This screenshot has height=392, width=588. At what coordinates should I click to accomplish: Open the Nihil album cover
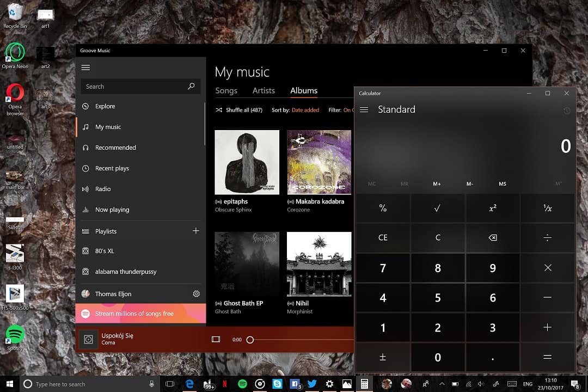coord(319,264)
